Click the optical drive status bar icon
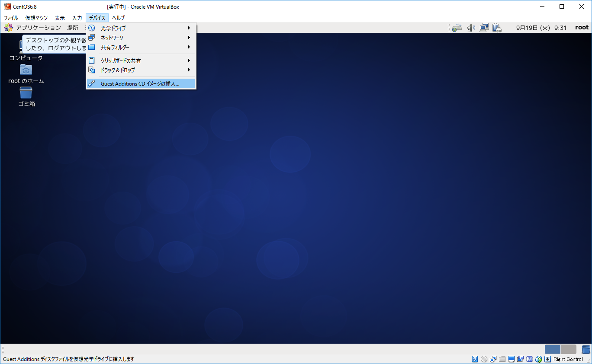 click(484, 359)
